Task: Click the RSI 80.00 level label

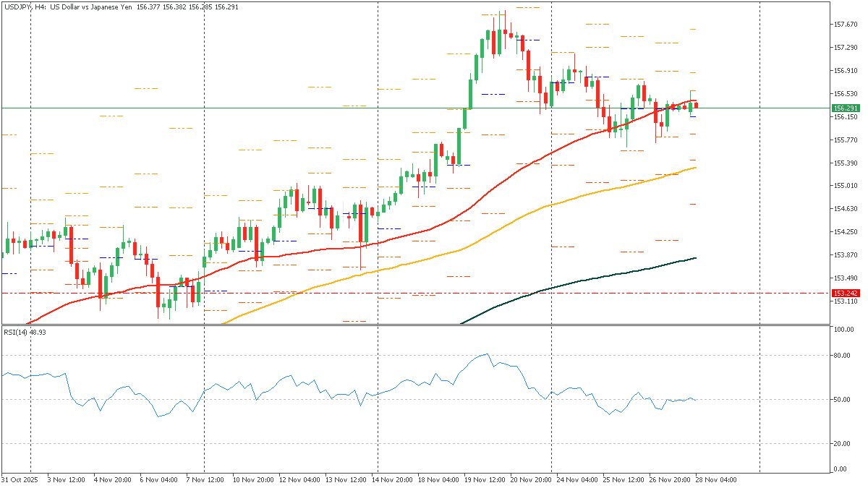Action: [x=842, y=355]
